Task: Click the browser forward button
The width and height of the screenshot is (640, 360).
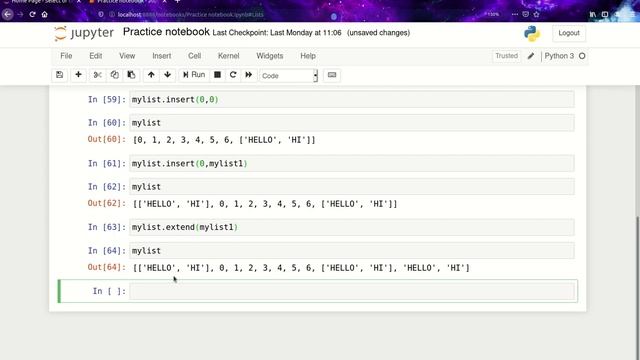Action: tap(20, 14)
